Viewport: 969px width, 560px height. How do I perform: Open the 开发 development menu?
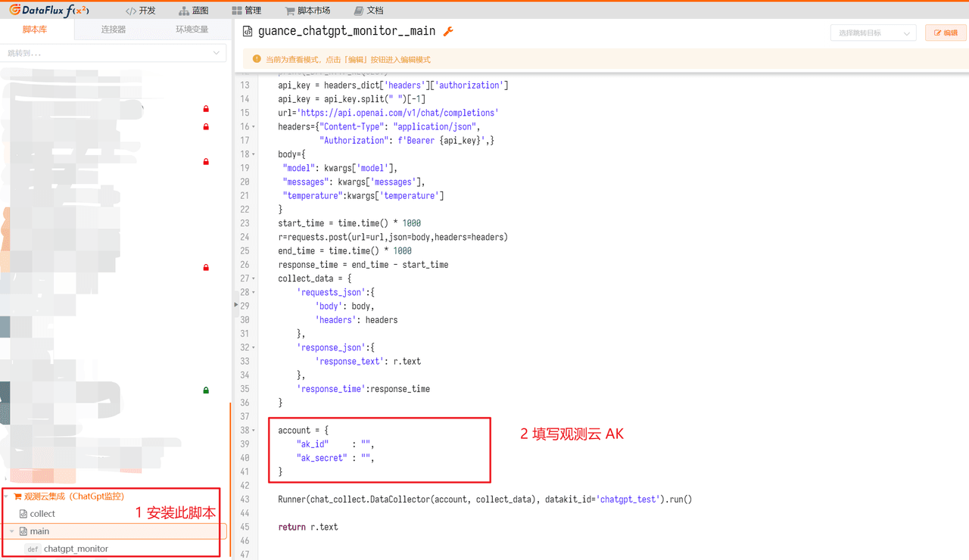tap(140, 11)
